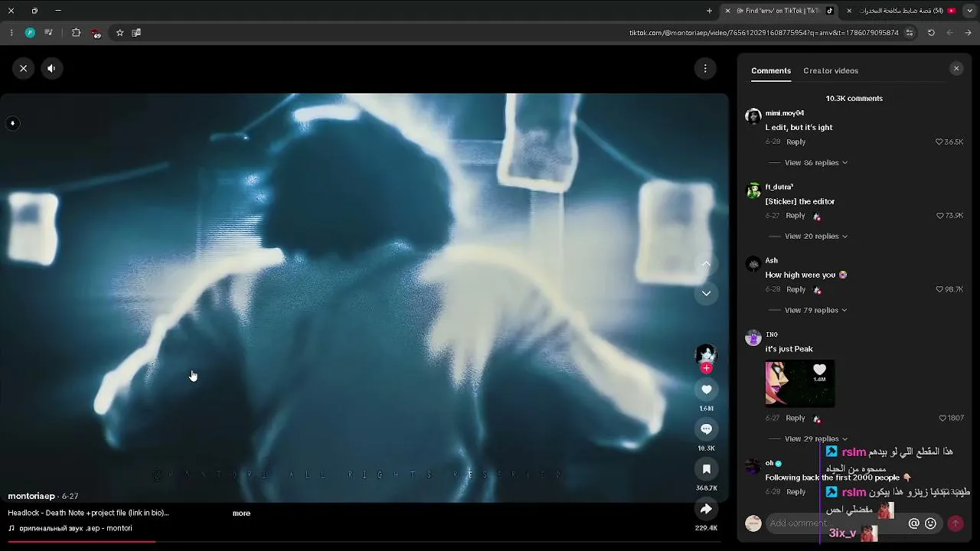Reload the TikTok page
Image resolution: width=980 pixels, height=551 pixels.
(x=931, y=33)
